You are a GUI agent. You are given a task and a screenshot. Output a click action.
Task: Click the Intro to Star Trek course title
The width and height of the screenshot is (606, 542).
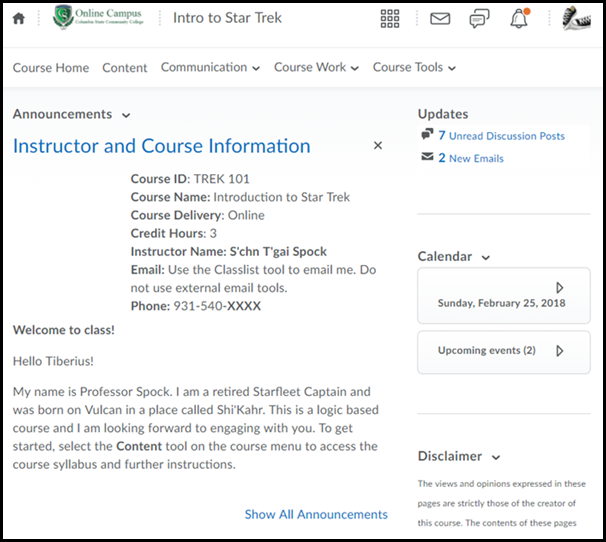click(227, 18)
